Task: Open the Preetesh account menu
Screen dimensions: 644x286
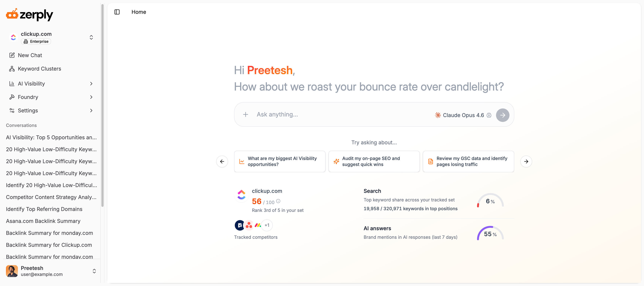Action: click(x=51, y=271)
